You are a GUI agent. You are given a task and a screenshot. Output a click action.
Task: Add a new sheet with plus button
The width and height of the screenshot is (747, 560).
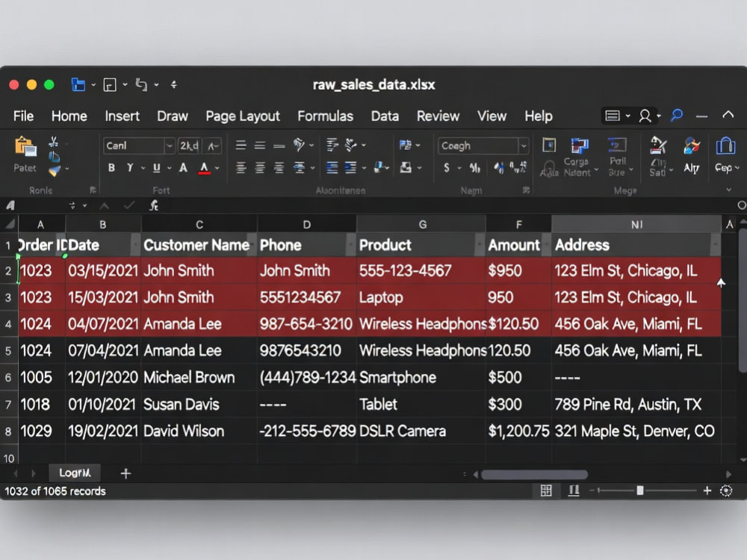tap(125, 473)
